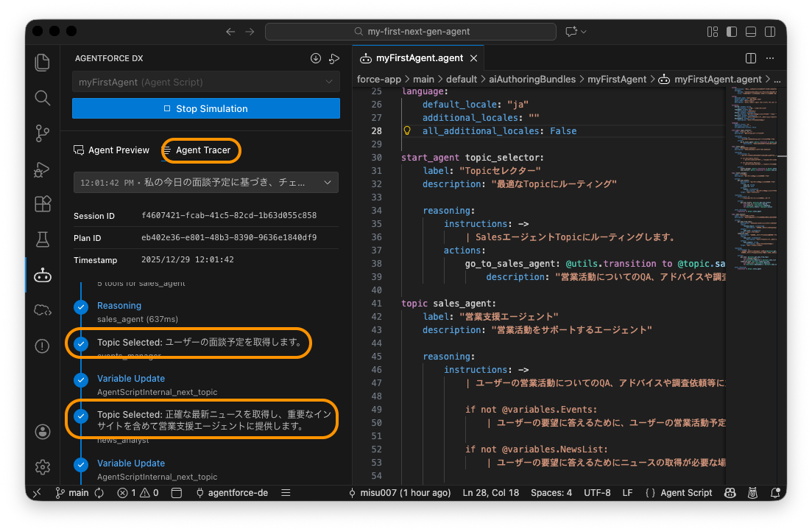Click the force-app breadcrumb
Screen dimensions: 812x532
point(378,80)
